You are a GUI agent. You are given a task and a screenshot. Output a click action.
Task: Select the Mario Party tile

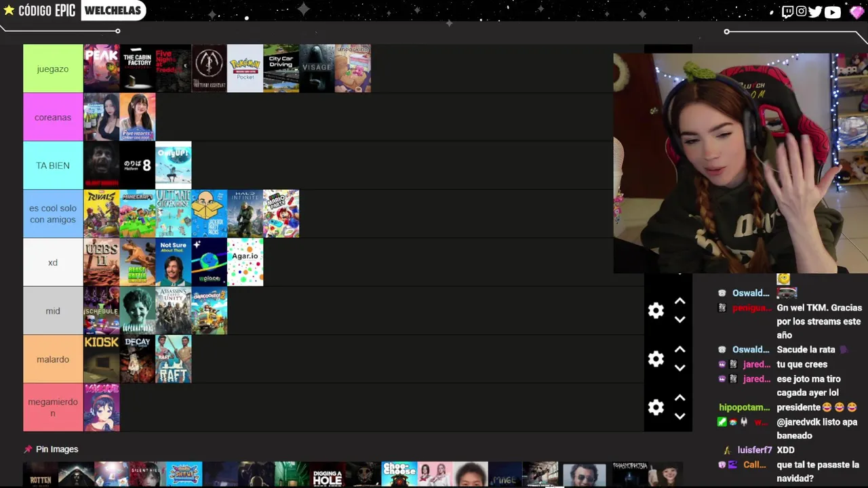click(281, 214)
